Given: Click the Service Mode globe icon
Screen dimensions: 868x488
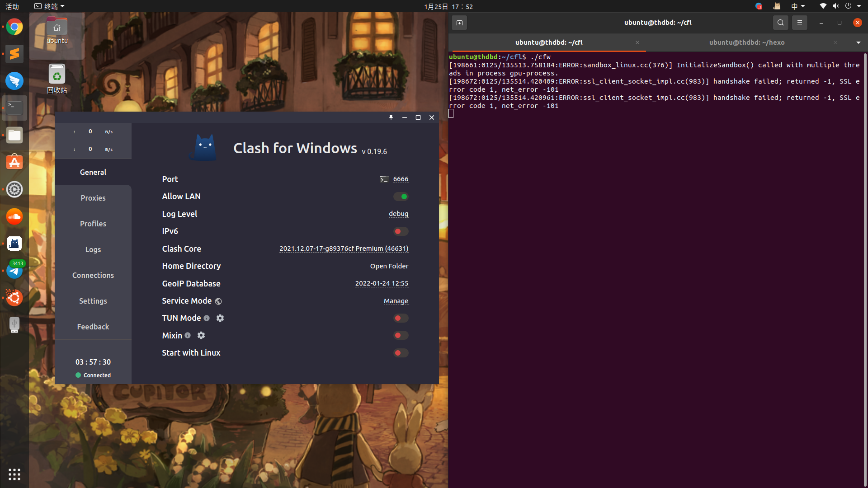Looking at the screenshot, I should [218, 301].
